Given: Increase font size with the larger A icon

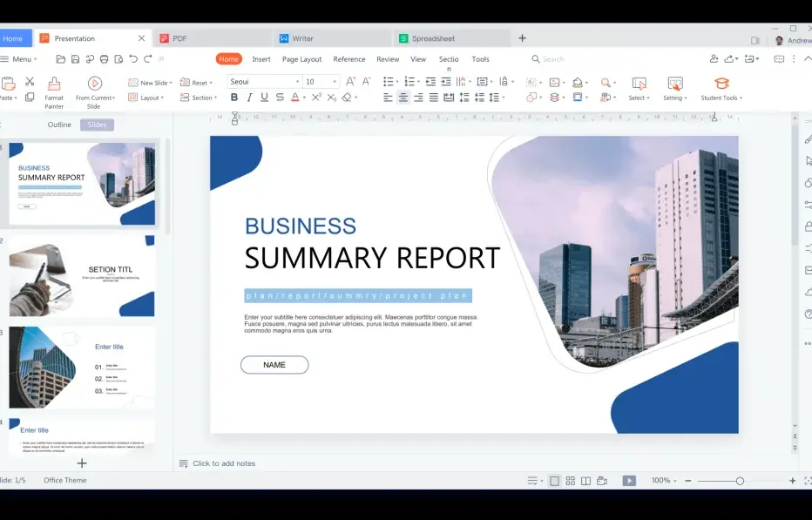Looking at the screenshot, I should tap(350, 81).
